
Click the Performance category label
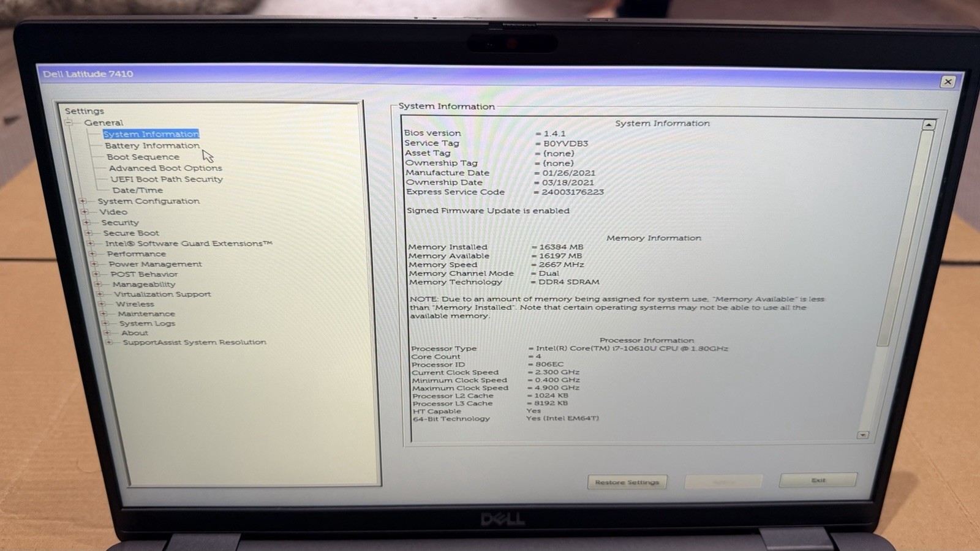(x=137, y=253)
